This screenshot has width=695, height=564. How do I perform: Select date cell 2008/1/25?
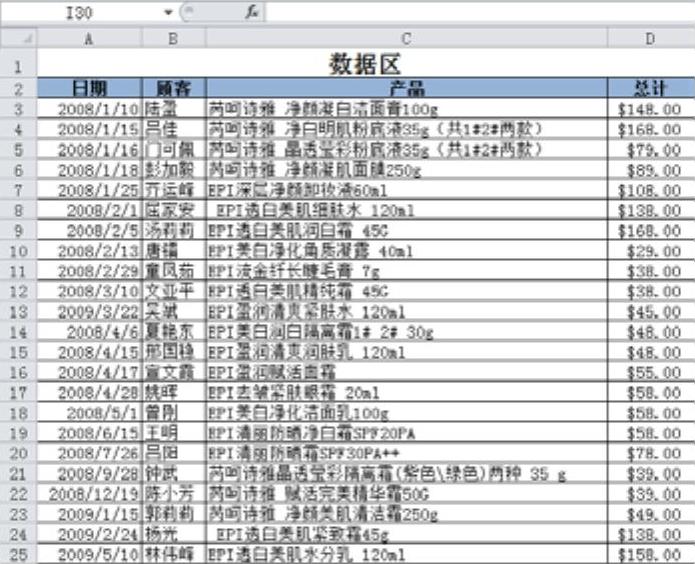[90, 190]
